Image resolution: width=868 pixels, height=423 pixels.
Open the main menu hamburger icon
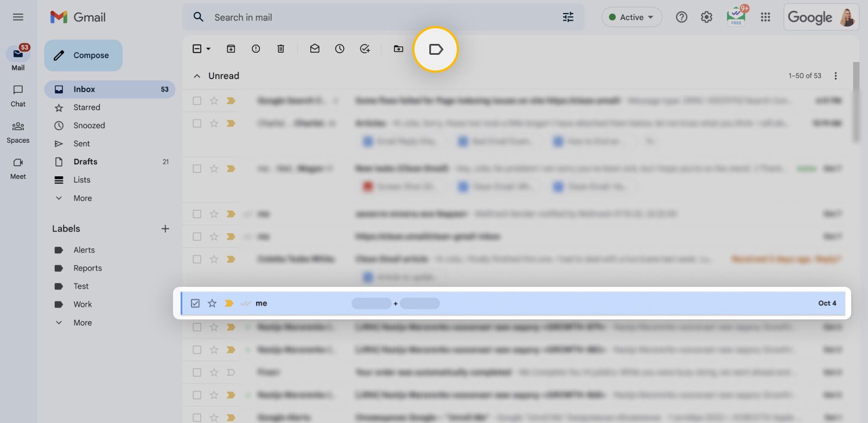(x=18, y=17)
